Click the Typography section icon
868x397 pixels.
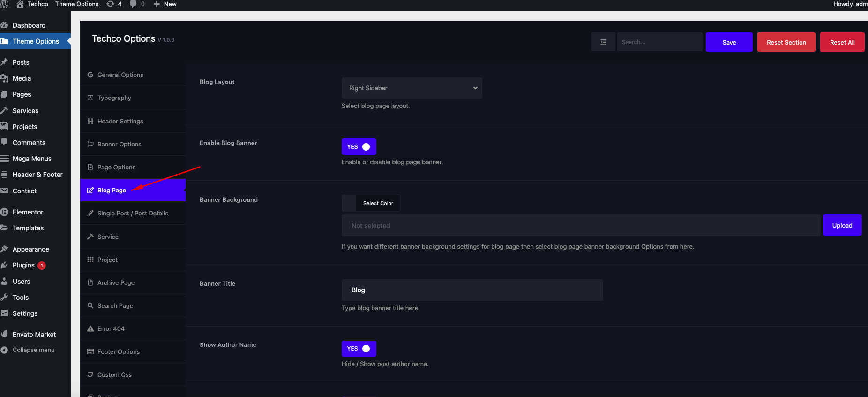[x=90, y=98]
